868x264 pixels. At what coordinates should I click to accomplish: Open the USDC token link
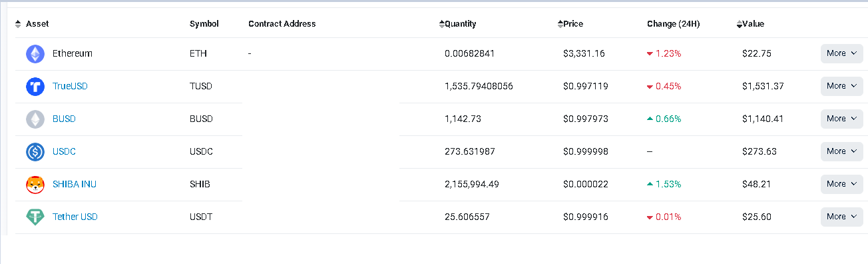point(64,151)
